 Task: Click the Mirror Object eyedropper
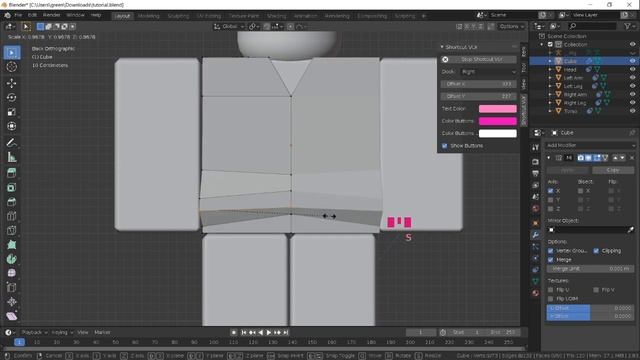click(x=630, y=230)
